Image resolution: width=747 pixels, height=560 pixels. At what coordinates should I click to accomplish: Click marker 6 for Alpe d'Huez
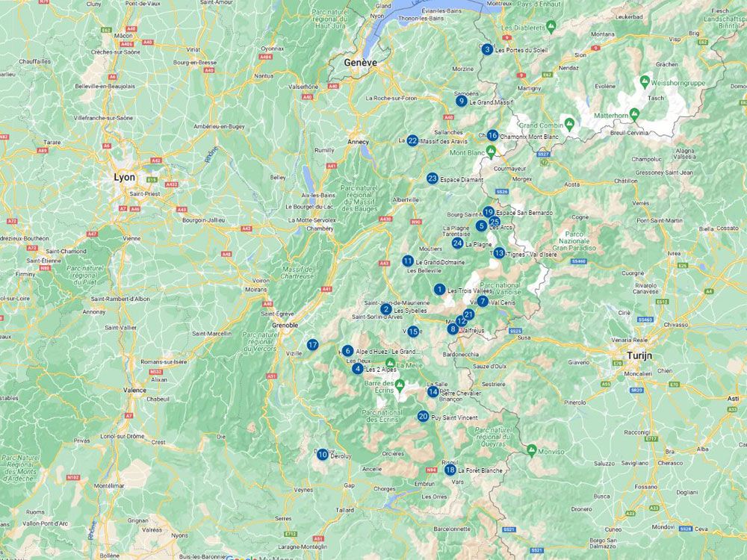tap(346, 349)
